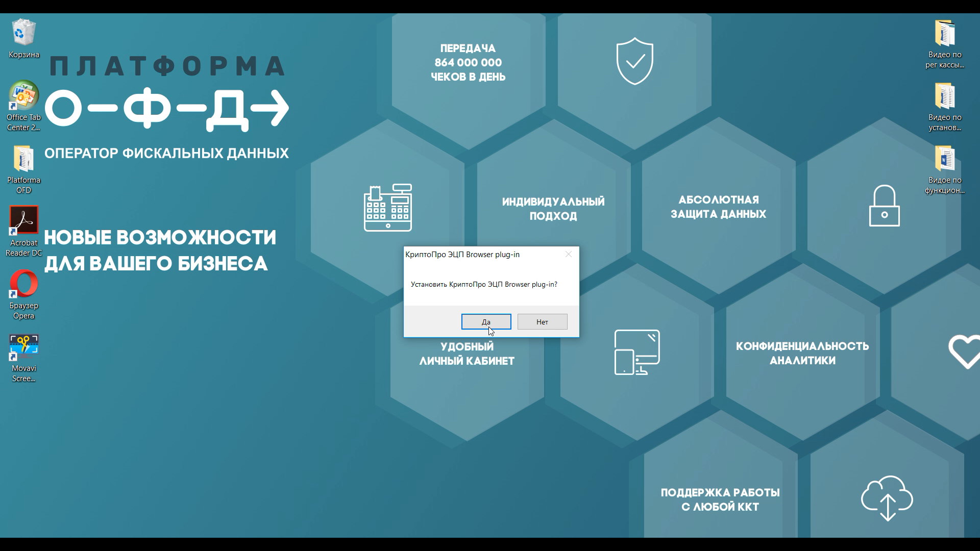Select АБСОЛЮТНАЯ ЗАЩИТА ДАННЫХ hexagon
Viewport: 980px width, 551px height.
coord(718,207)
